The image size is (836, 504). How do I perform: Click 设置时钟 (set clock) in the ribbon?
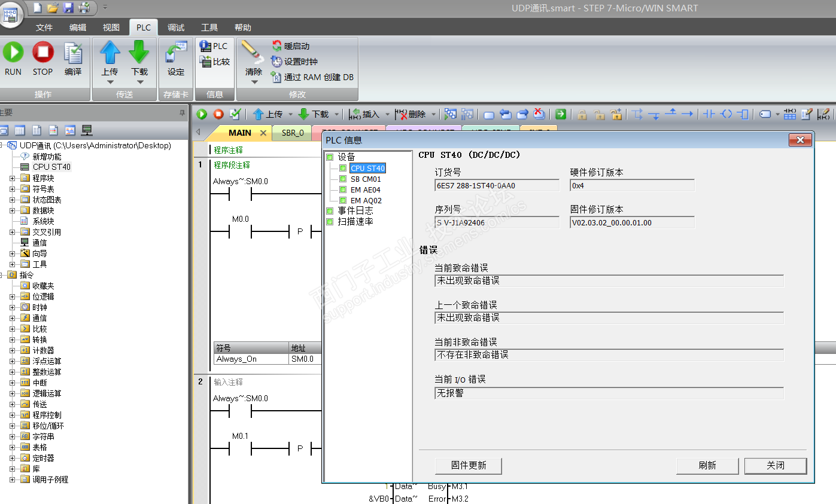coord(294,62)
